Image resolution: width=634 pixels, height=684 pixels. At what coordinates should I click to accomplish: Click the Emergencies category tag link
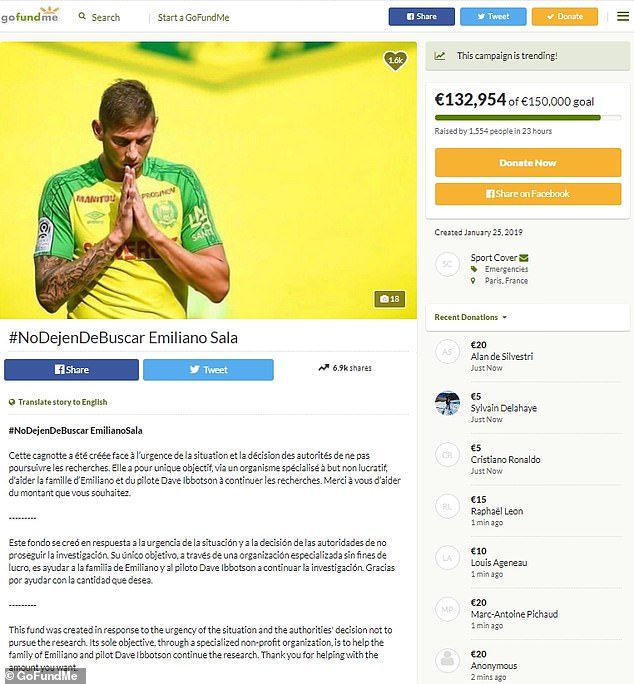[x=506, y=269]
